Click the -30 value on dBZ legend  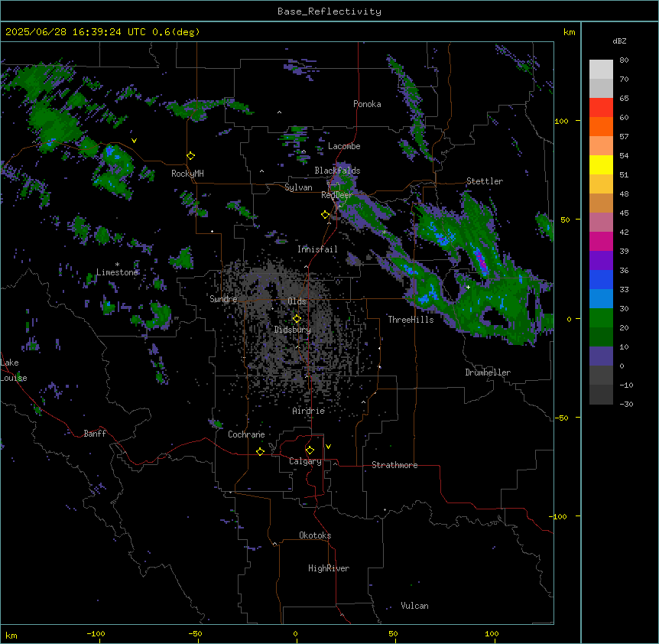pyautogui.click(x=626, y=404)
